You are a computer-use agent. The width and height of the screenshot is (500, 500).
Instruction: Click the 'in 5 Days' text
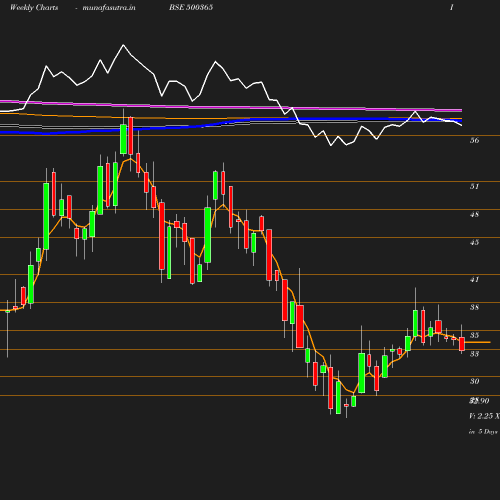(483, 431)
